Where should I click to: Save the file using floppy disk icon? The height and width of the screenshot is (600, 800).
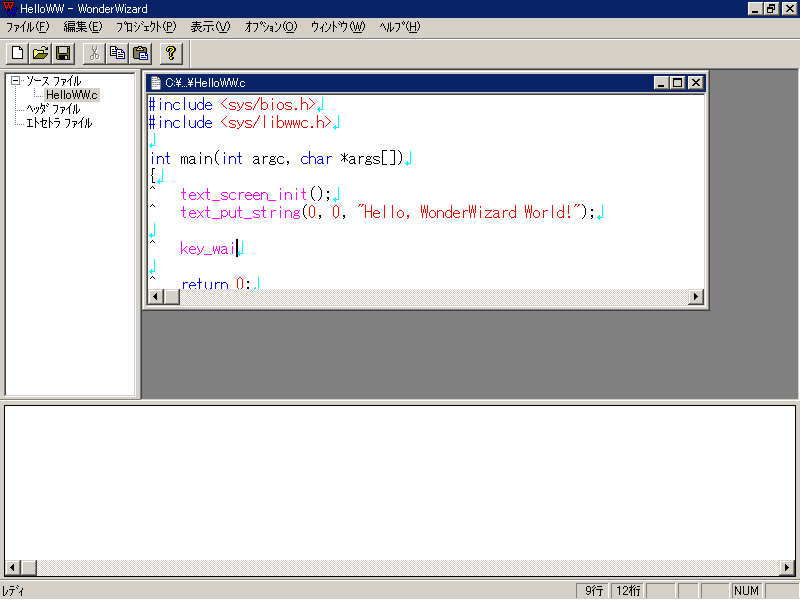[63, 53]
